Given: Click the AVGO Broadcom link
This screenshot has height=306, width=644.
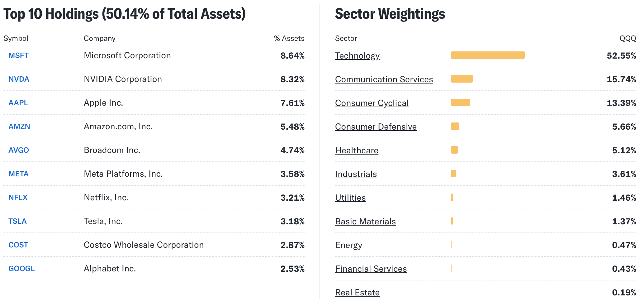Looking at the screenshot, I should [x=19, y=150].
